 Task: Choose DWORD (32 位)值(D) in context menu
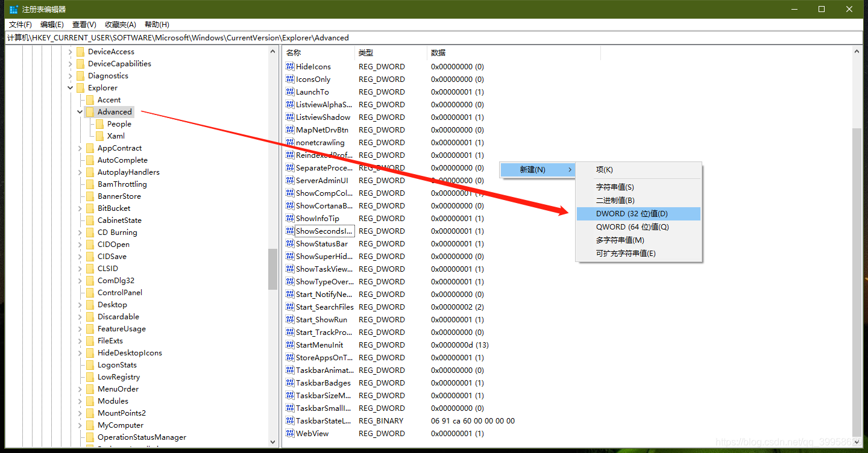pyautogui.click(x=639, y=214)
